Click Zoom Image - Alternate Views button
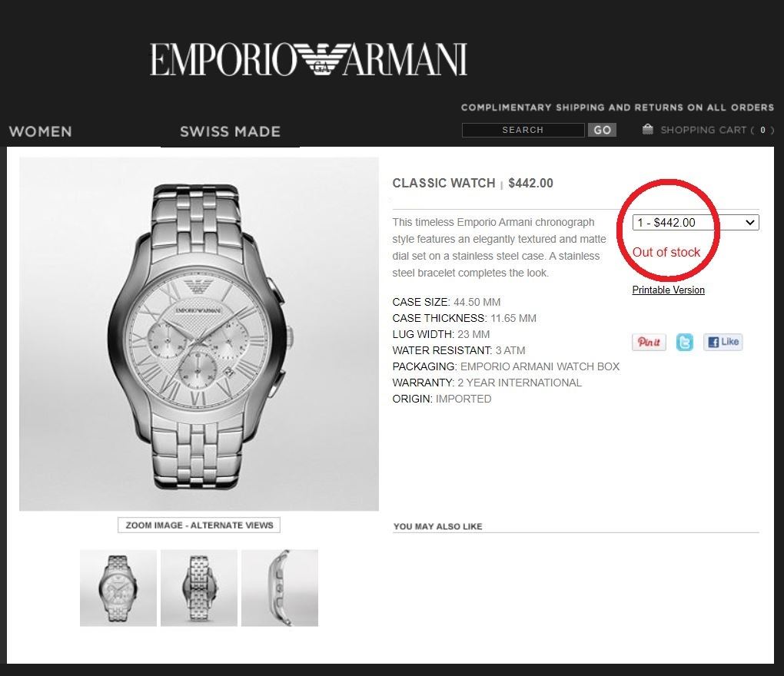 tap(199, 525)
